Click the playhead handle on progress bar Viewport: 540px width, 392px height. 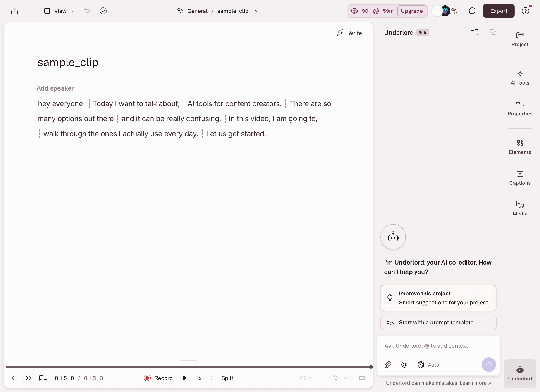click(371, 367)
